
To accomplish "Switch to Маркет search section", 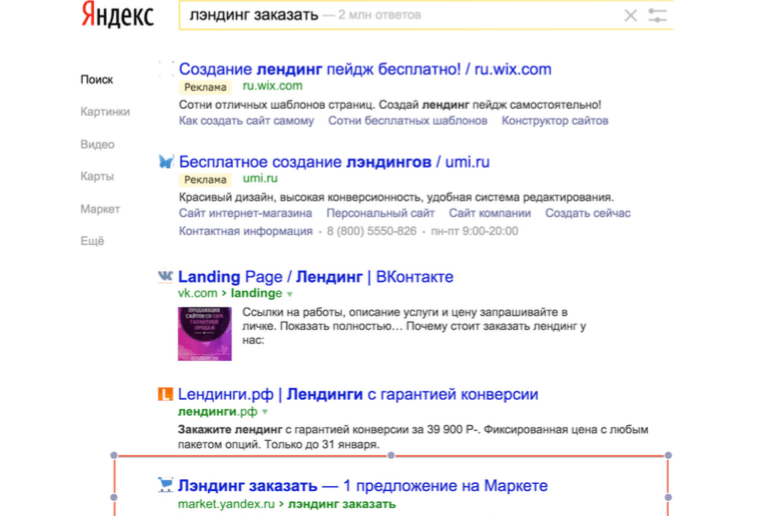I will tap(100, 209).
